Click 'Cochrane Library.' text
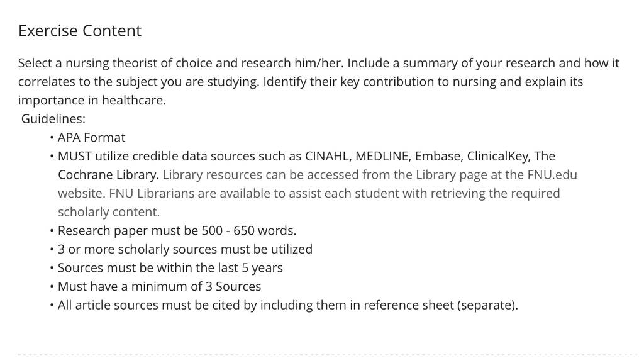644x363 pixels. (108, 175)
